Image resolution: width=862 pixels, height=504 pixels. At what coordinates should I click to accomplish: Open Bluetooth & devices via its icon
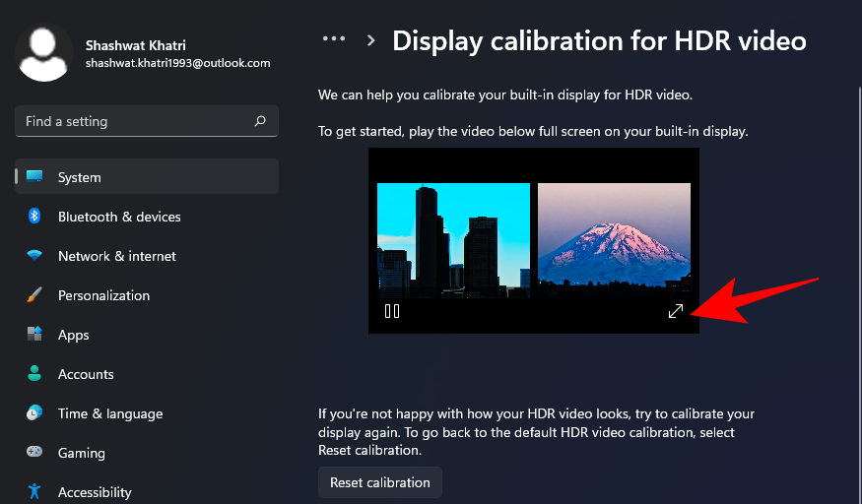point(34,217)
